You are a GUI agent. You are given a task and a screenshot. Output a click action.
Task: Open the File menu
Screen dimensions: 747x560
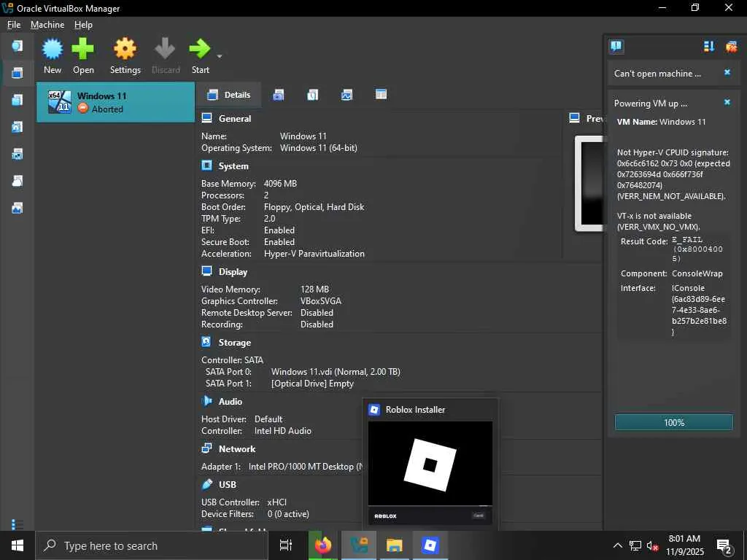(14, 25)
